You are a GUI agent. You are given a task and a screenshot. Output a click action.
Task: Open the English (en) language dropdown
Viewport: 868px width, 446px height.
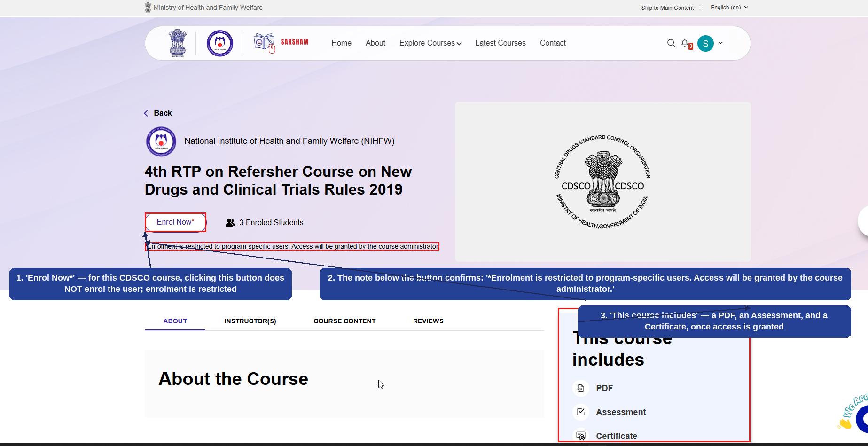[x=729, y=8]
